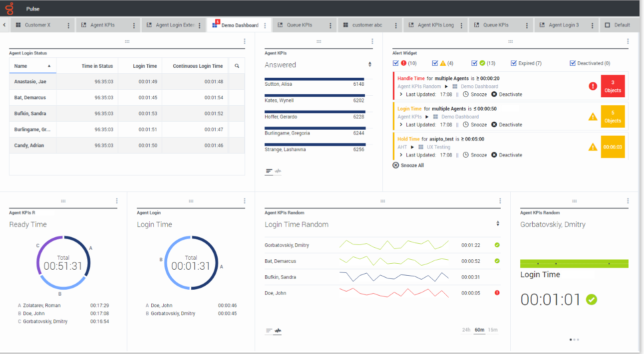Enable the Deactivated (0) checkbox

pyautogui.click(x=573, y=63)
